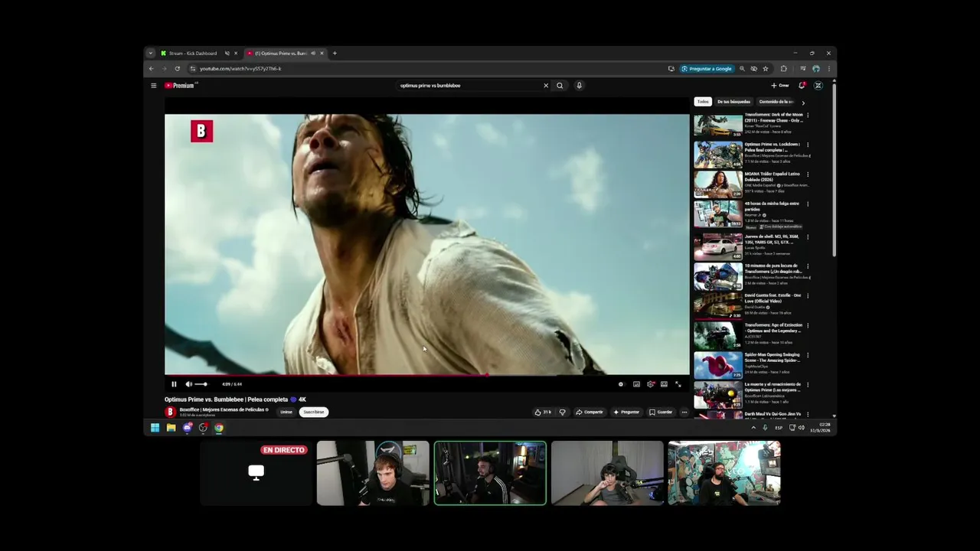Open options menu for 'David Guetta' video
Image resolution: width=980 pixels, height=551 pixels.
(807, 295)
